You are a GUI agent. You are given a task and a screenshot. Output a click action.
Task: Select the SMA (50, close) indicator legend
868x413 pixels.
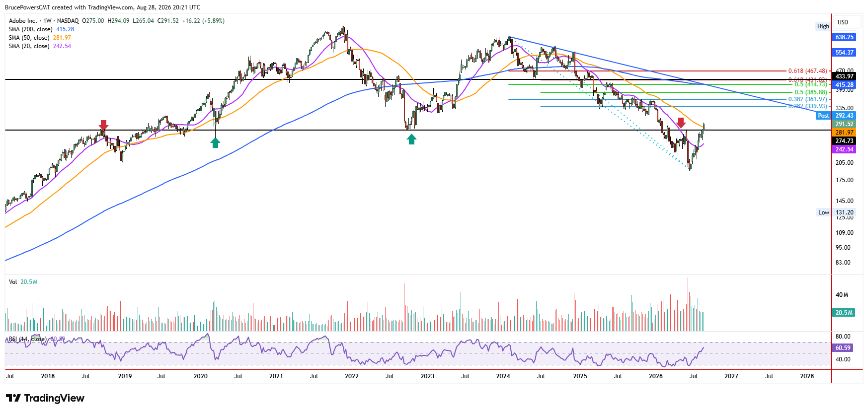(x=40, y=38)
